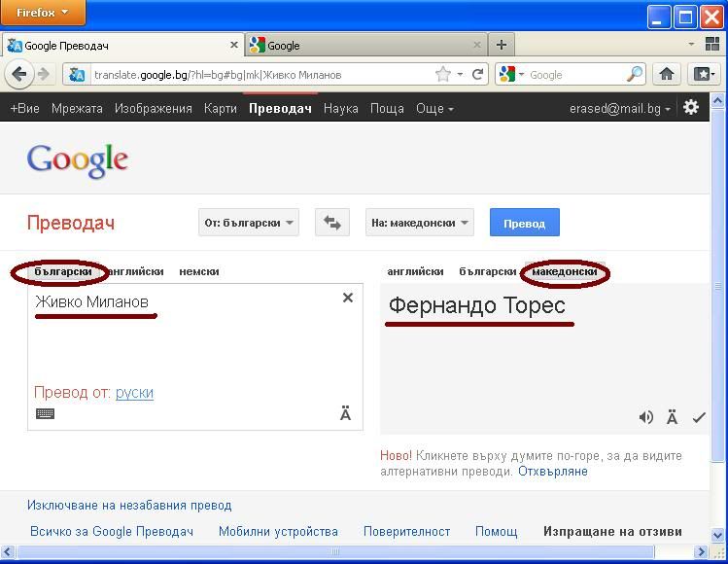Open 'Поща' in the Google bar
This screenshot has height=564, width=728.
387,108
